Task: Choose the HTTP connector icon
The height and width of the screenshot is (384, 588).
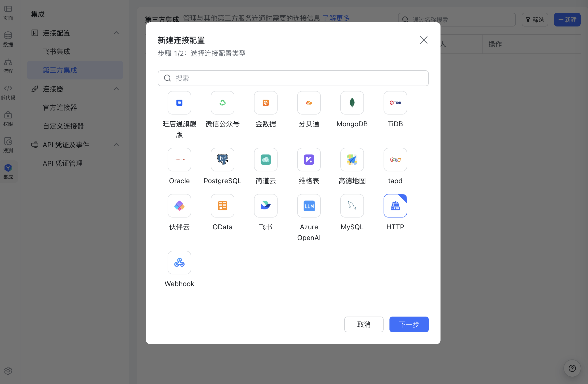Action: click(x=395, y=206)
